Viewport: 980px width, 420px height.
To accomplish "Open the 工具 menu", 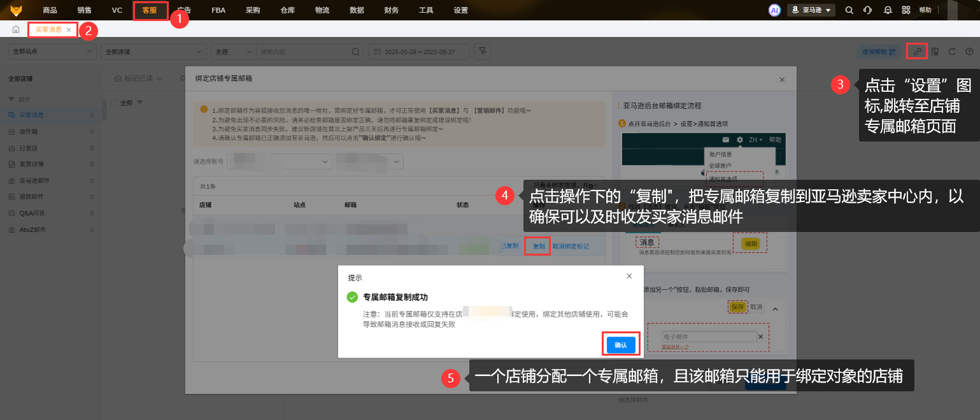I will (426, 10).
